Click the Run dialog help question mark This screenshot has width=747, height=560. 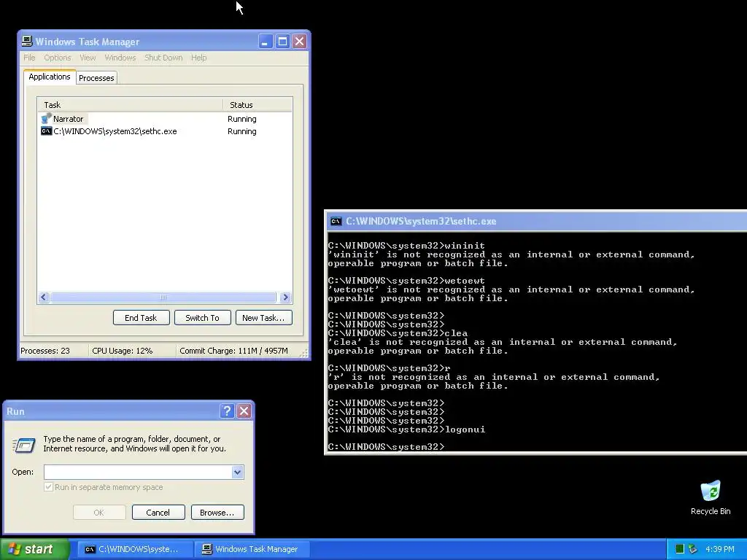(x=228, y=411)
